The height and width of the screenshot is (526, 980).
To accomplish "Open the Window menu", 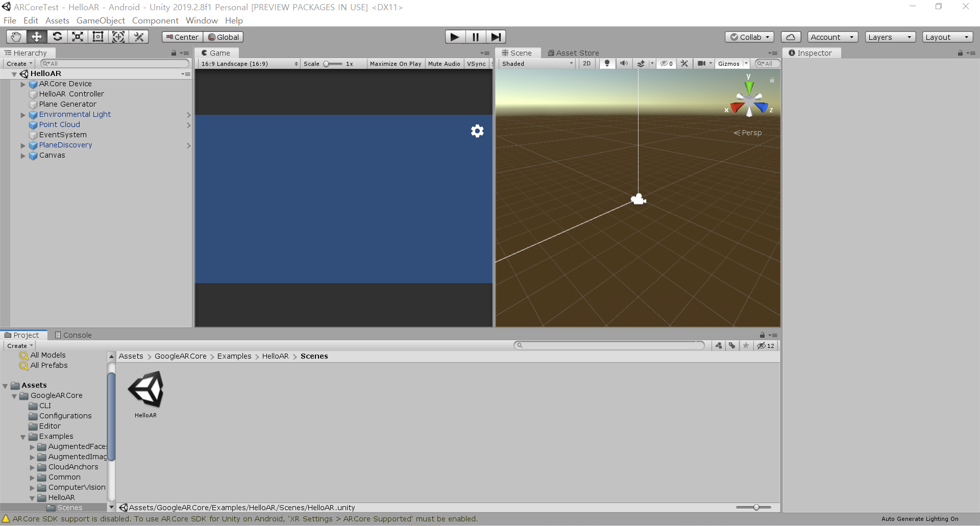I will point(202,20).
